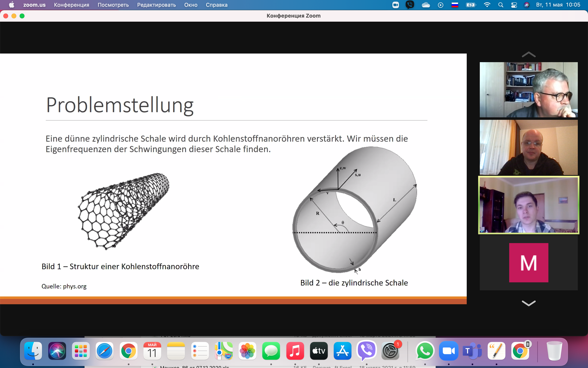Show previous participants with up chevron
The width and height of the screenshot is (588, 368).
pyautogui.click(x=528, y=55)
